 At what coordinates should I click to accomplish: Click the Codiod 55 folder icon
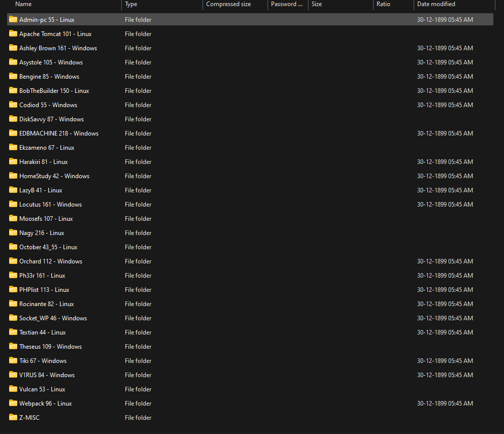(13, 105)
